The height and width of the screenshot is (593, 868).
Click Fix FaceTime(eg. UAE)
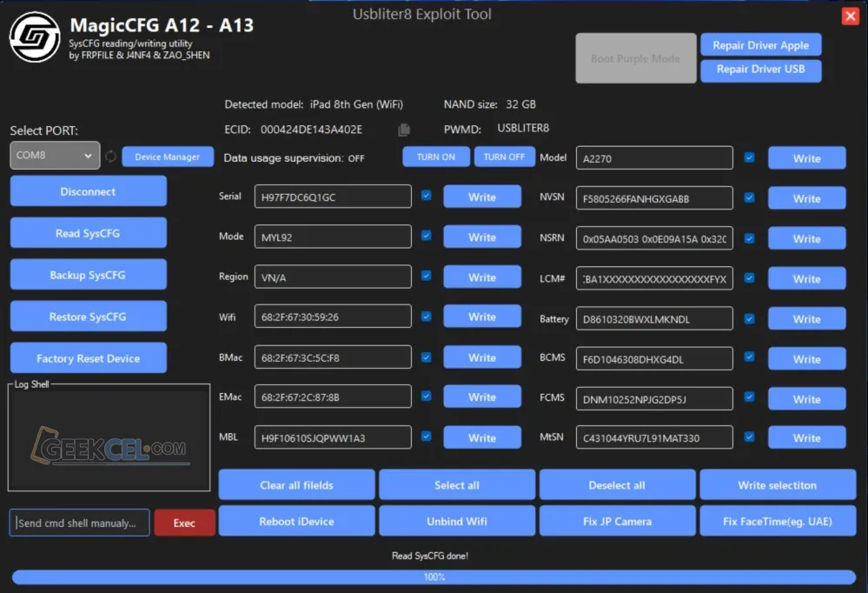tap(778, 521)
